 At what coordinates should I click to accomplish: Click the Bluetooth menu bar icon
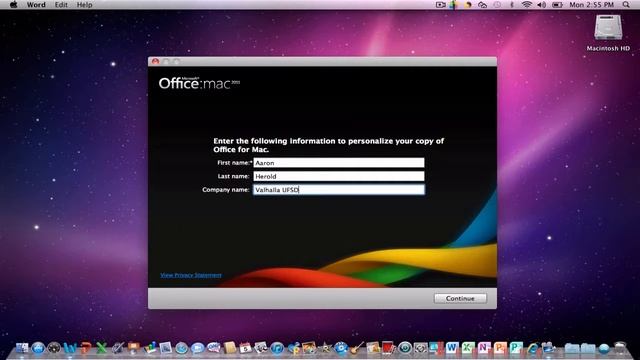512,5
